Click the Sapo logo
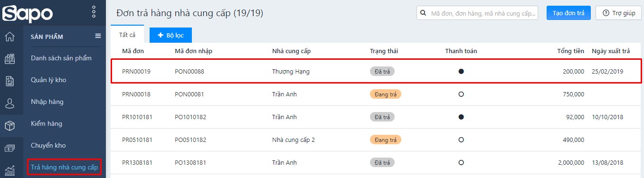Image resolution: width=644 pixels, height=178 pixels. click(x=28, y=13)
